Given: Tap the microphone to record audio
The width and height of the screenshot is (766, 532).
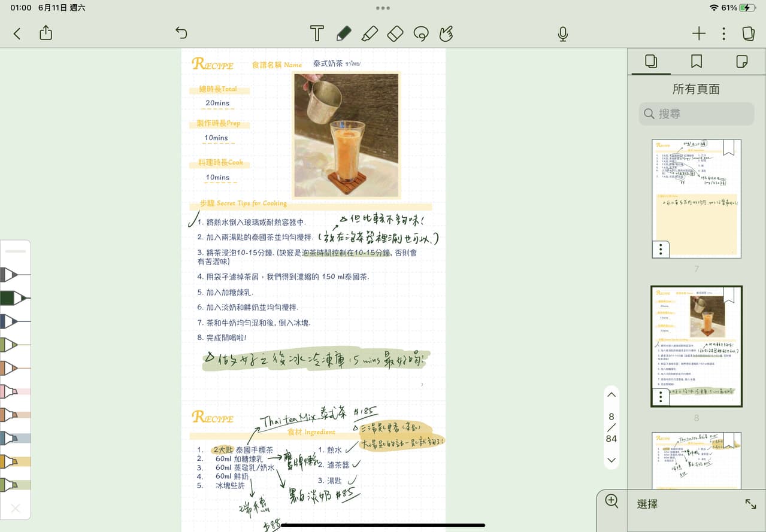Looking at the screenshot, I should (562, 34).
